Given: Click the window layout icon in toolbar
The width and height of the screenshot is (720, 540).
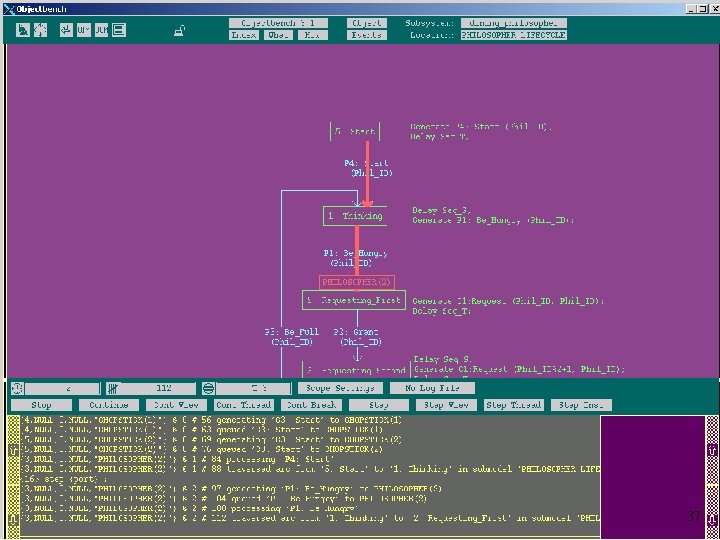Looking at the screenshot, I should (118, 31).
